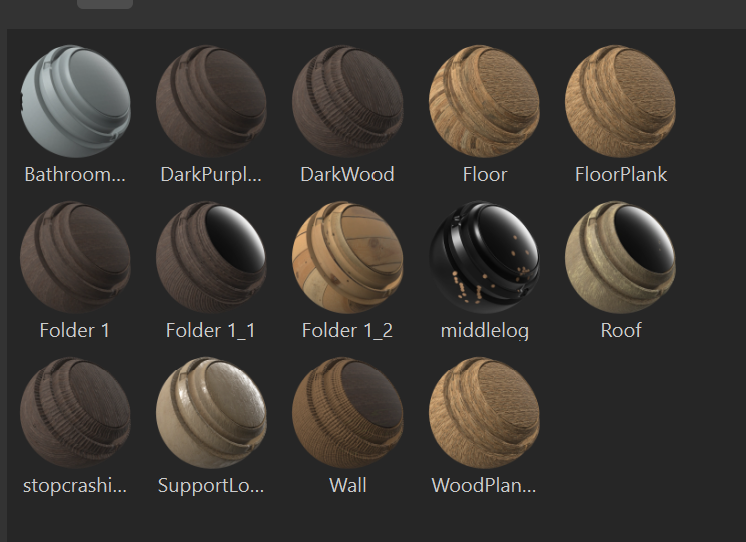Select the black middlelog material sphere
This screenshot has width=746, height=542.
[484, 257]
